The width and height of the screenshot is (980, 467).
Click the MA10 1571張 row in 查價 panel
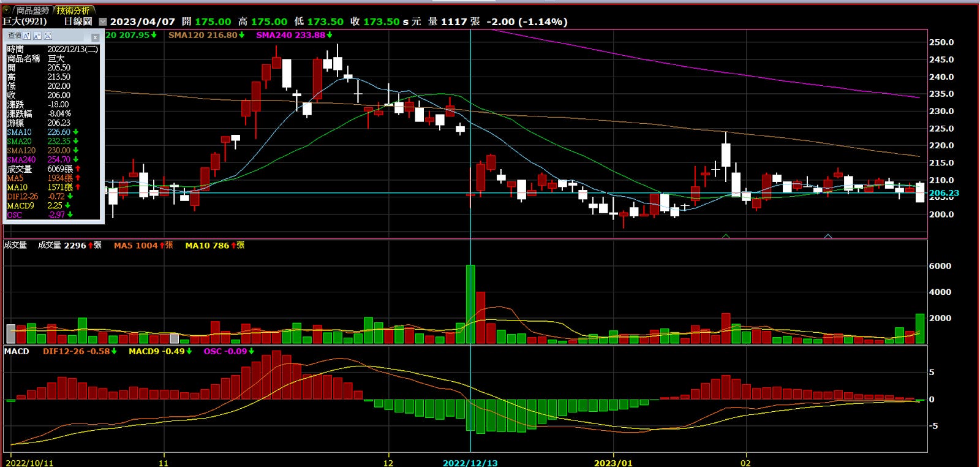(x=52, y=187)
